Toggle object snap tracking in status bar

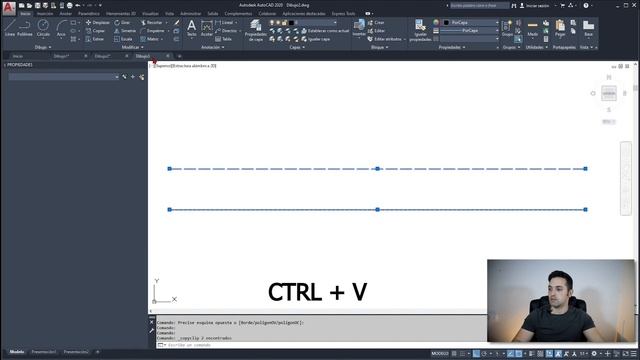[511, 353]
